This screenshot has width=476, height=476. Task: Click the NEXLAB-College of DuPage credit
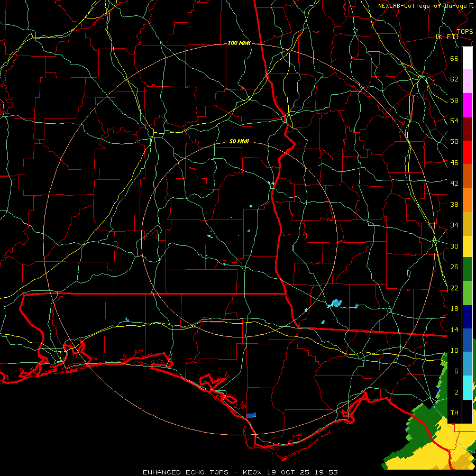426,6
